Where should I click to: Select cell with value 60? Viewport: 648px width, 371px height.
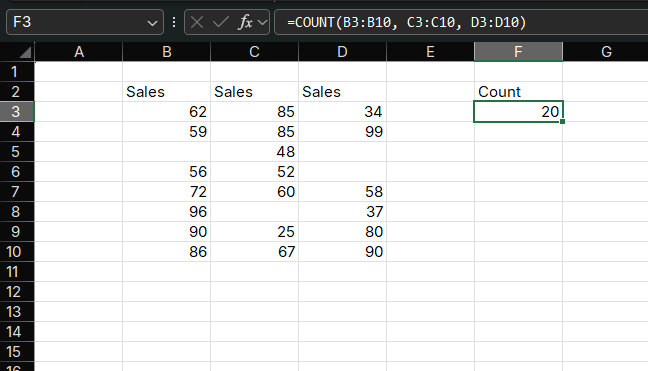pyautogui.click(x=255, y=192)
